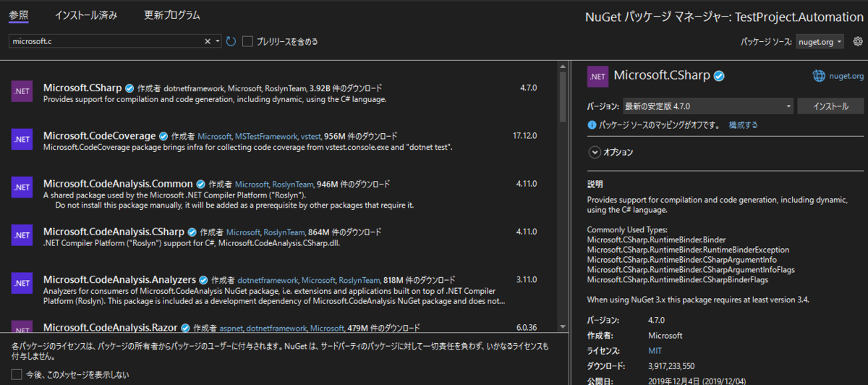Click the Microsoft.CodeAnalysis.Razor .NET icon
868x385 pixels.
point(22,327)
